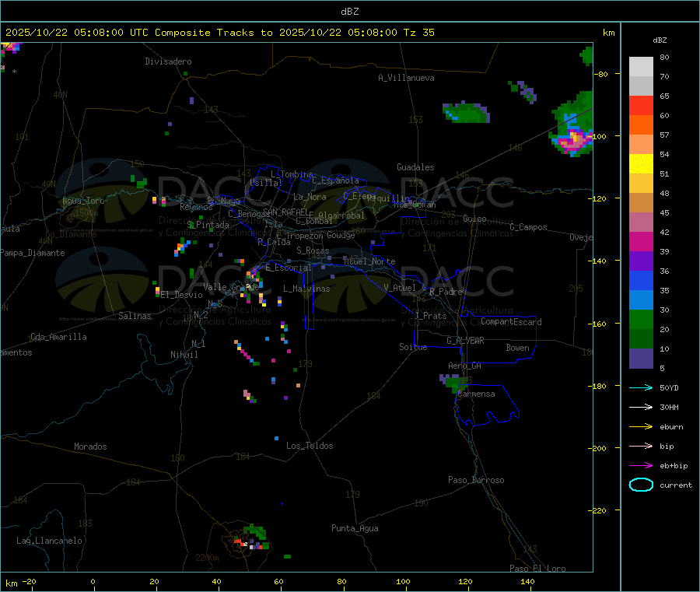Click the CompantEscard map label
The image size is (700, 592).
[511, 322]
